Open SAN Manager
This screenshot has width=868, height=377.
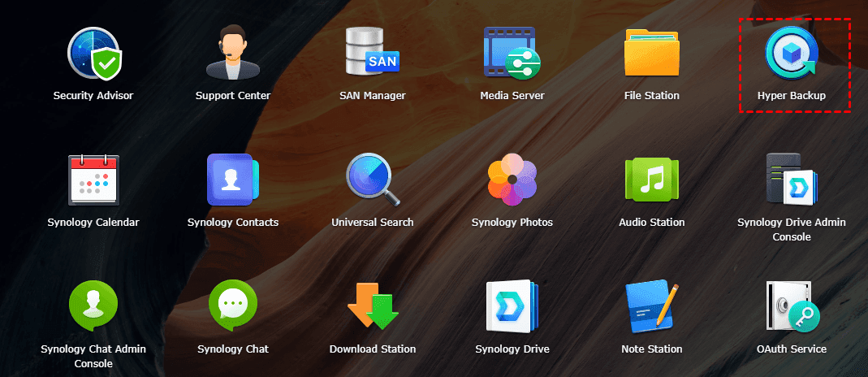click(372, 52)
